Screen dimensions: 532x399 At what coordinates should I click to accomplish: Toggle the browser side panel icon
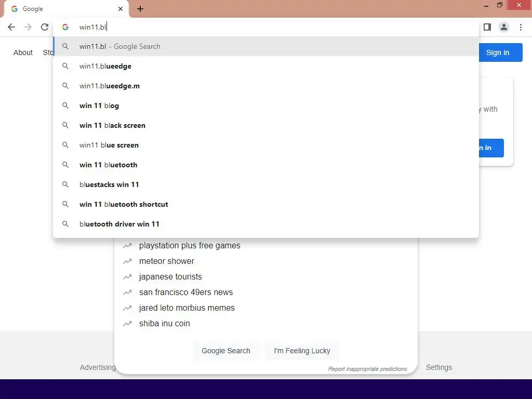pyautogui.click(x=487, y=27)
